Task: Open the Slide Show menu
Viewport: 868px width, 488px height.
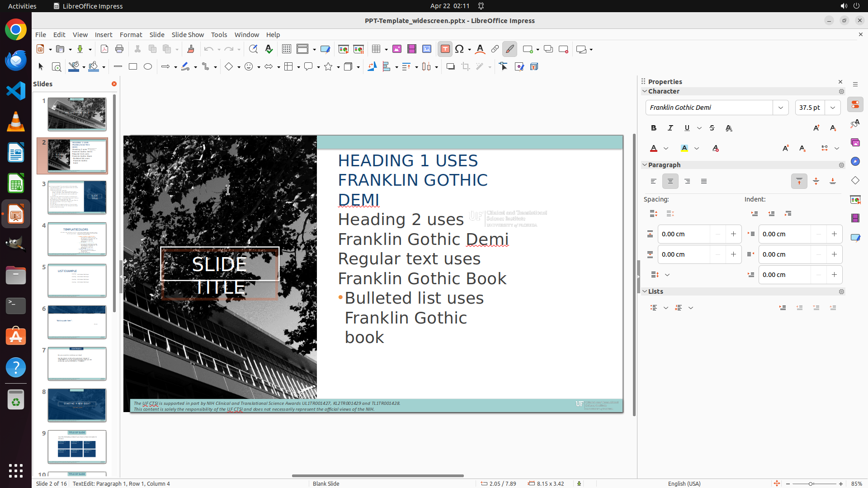Action: point(188,34)
